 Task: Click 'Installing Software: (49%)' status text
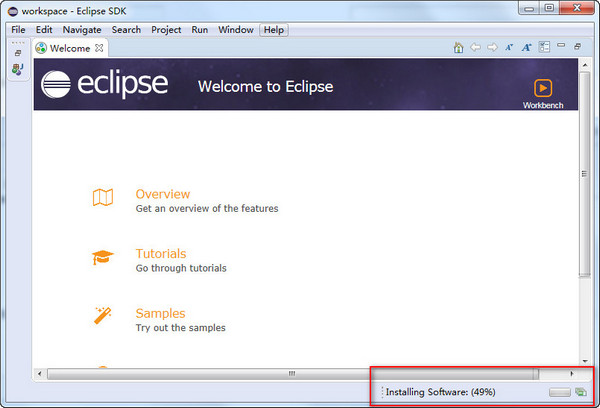(x=440, y=392)
